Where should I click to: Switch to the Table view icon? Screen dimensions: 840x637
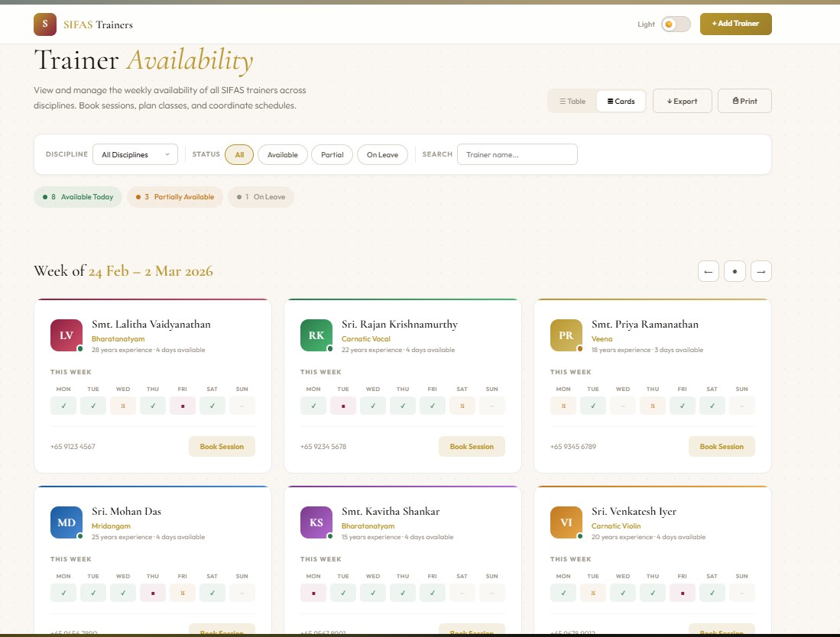(x=572, y=100)
